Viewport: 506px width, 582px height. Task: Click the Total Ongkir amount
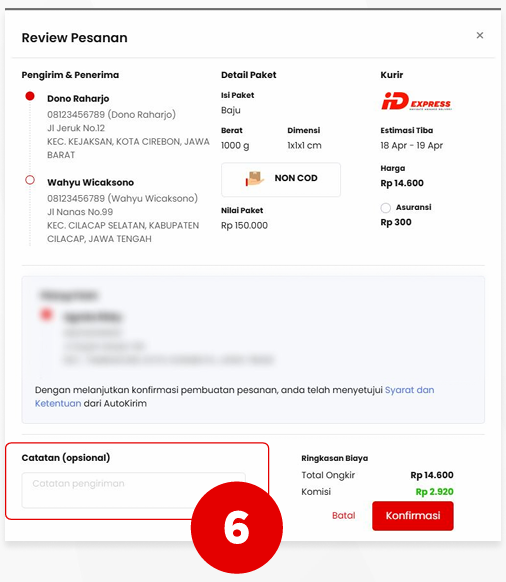432,475
